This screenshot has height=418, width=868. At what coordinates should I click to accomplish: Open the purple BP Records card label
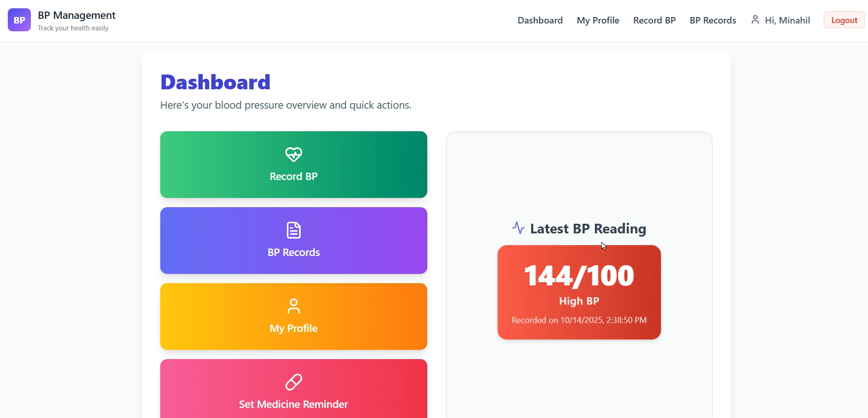[293, 253]
